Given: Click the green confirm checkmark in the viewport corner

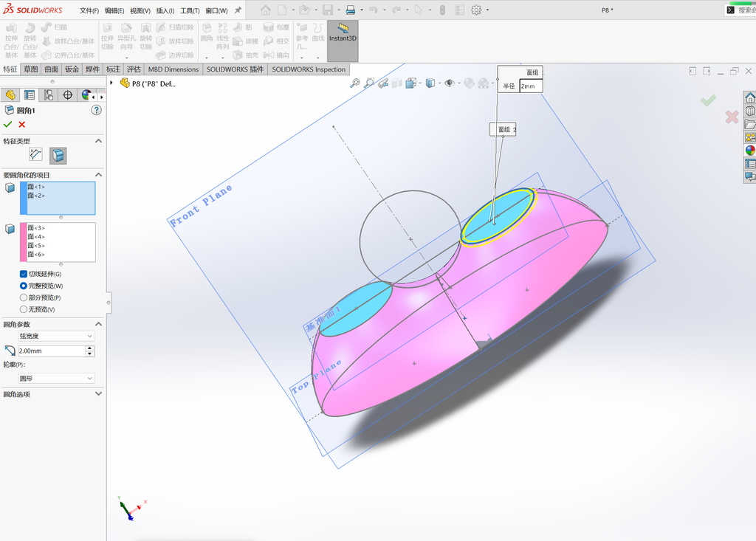Looking at the screenshot, I should [708, 100].
